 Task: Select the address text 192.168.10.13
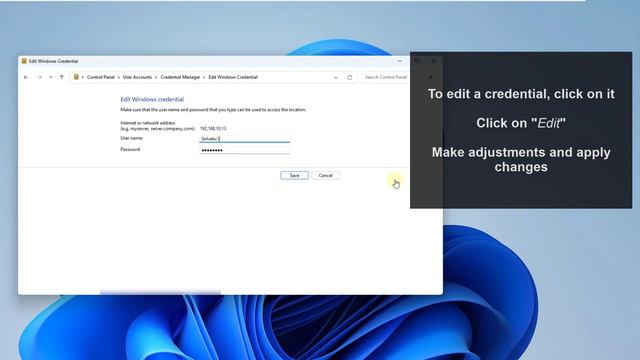tap(213, 129)
